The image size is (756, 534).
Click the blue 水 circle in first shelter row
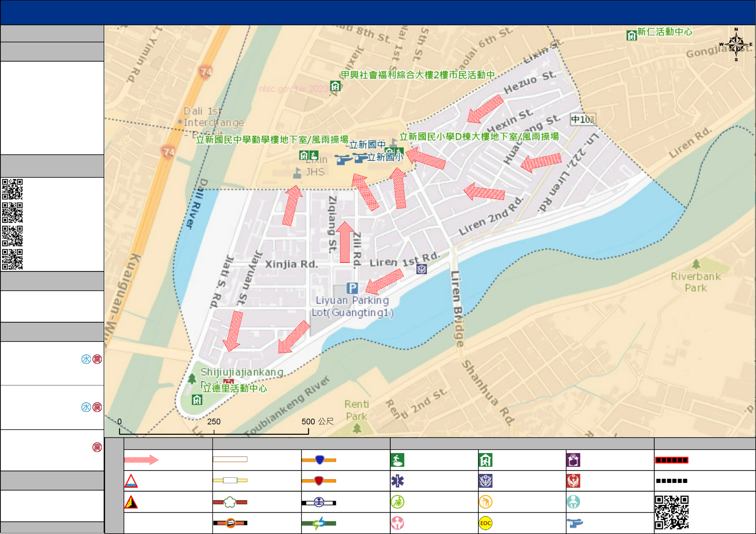(x=86, y=359)
